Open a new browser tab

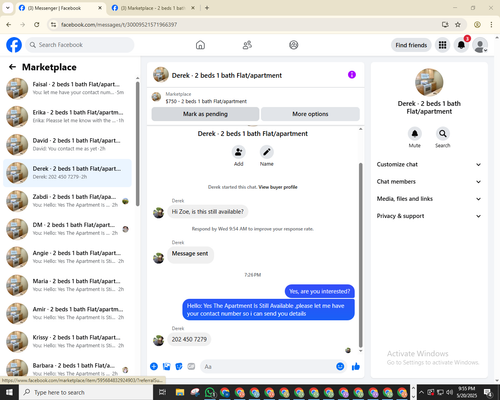click(207, 8)
